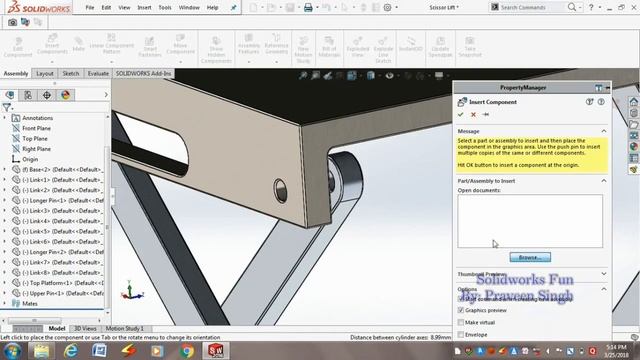Open Internet Explorer from the taskbar
The image size is (640, 360).
(x=71, y=351)
